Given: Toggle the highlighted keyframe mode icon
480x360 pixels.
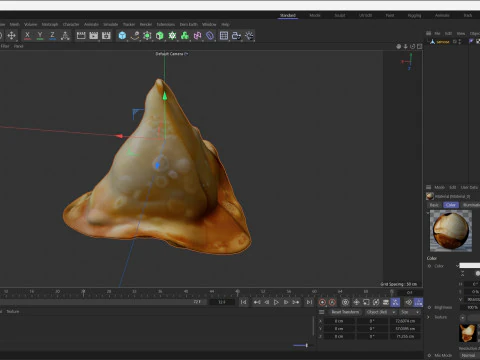Looking at the screenshot, I should point(395,302).
